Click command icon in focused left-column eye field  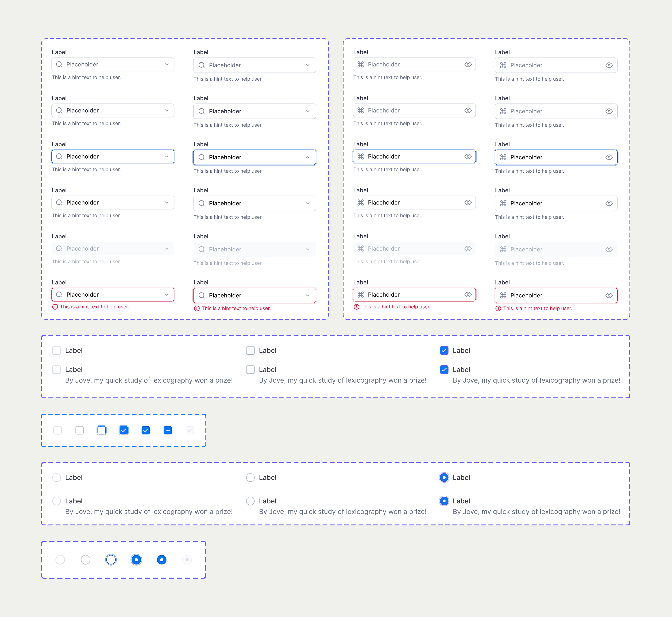click(361, 157)
